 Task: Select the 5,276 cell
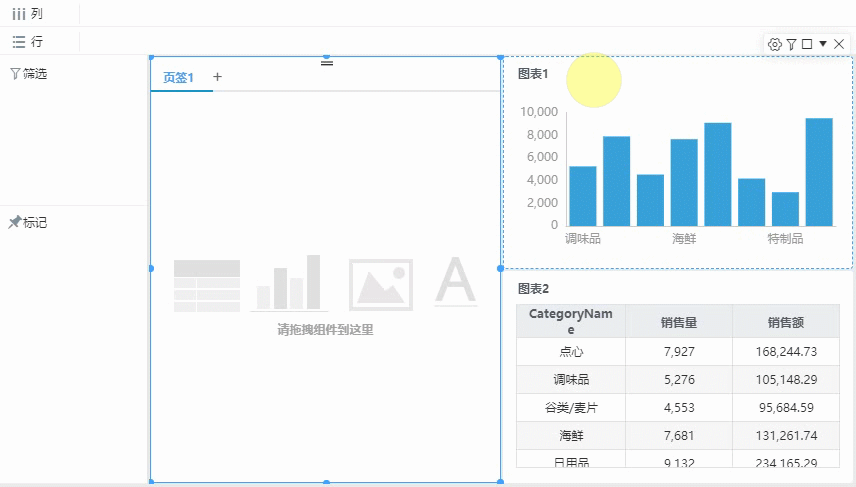point(679,379)
